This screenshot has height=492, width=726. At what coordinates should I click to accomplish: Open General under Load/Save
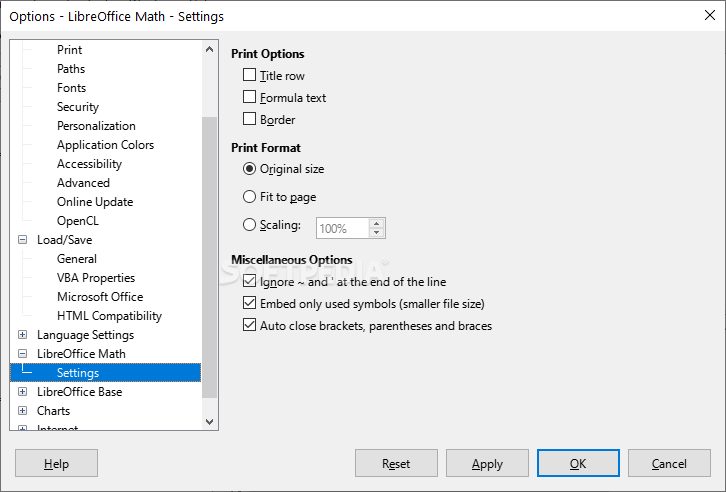(x=77, y=259)
